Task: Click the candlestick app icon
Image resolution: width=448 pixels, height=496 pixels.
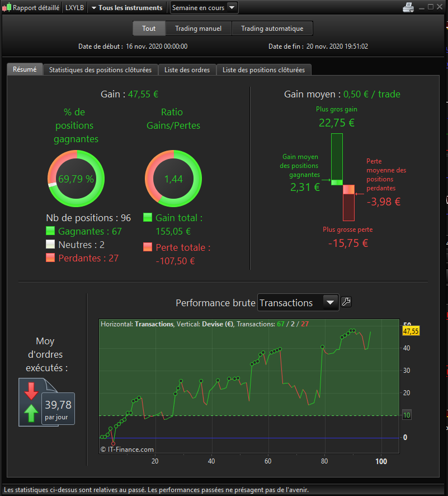Action: [x=7, y=8]
